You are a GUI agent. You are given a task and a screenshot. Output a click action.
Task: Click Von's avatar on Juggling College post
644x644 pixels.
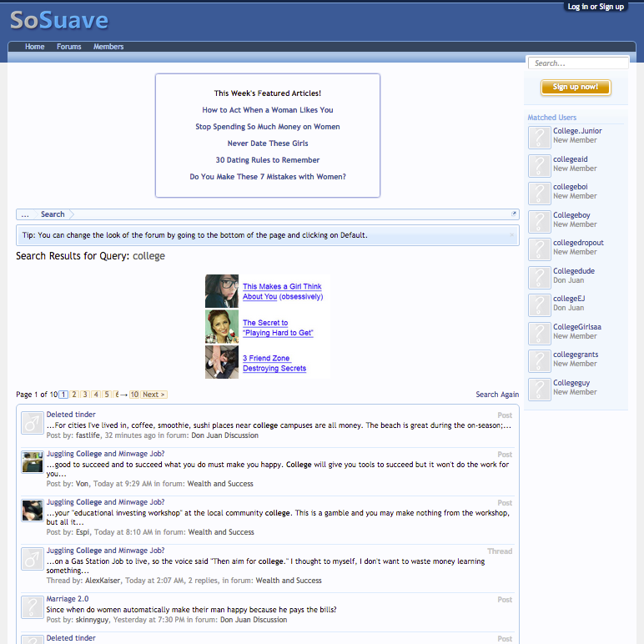(x=33, y=462)
